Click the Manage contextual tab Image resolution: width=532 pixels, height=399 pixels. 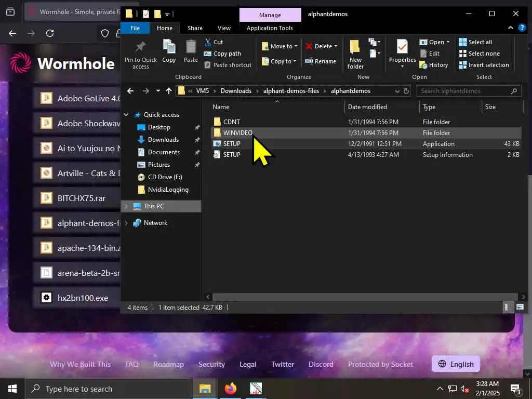pyautogui.click(x=270, y=15)
